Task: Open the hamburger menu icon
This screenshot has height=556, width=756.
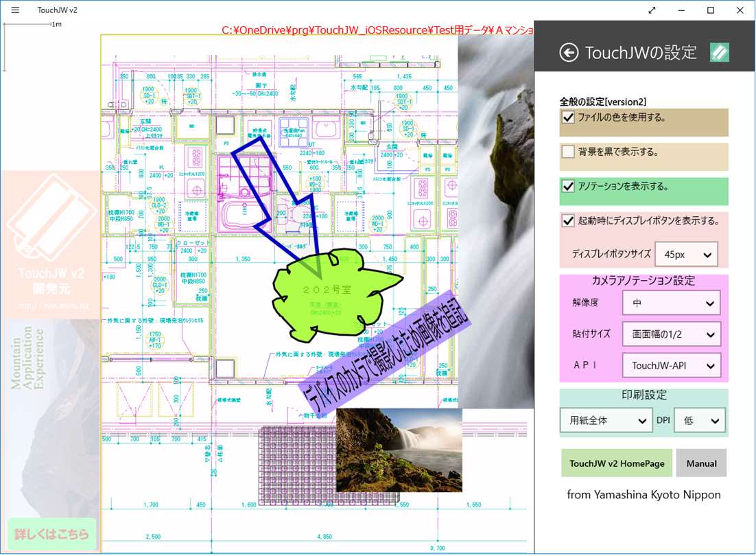Action: pos(15,10)
